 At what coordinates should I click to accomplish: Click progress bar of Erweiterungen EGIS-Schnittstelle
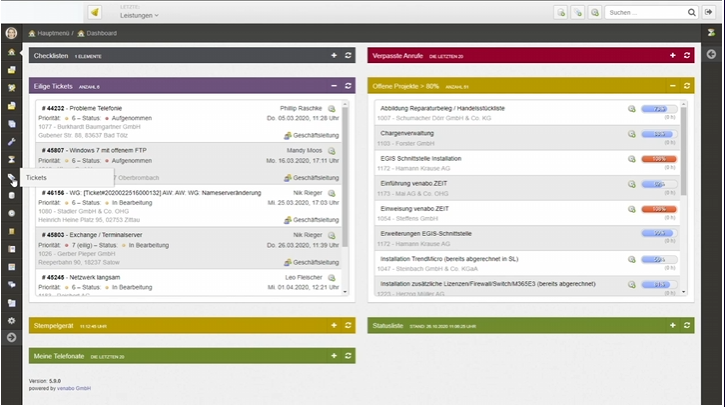[x=659, y=233]
